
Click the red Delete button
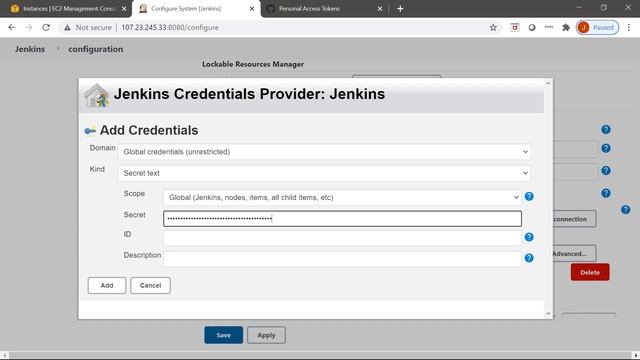coord(590,272)
